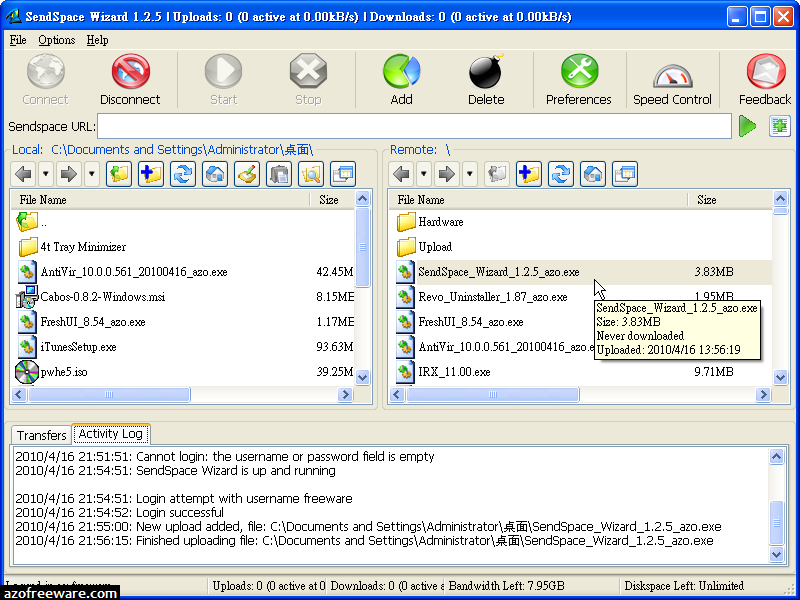Click the Sendspace URL input field
This screenshot has width=800, height=600.
(414, 126)
